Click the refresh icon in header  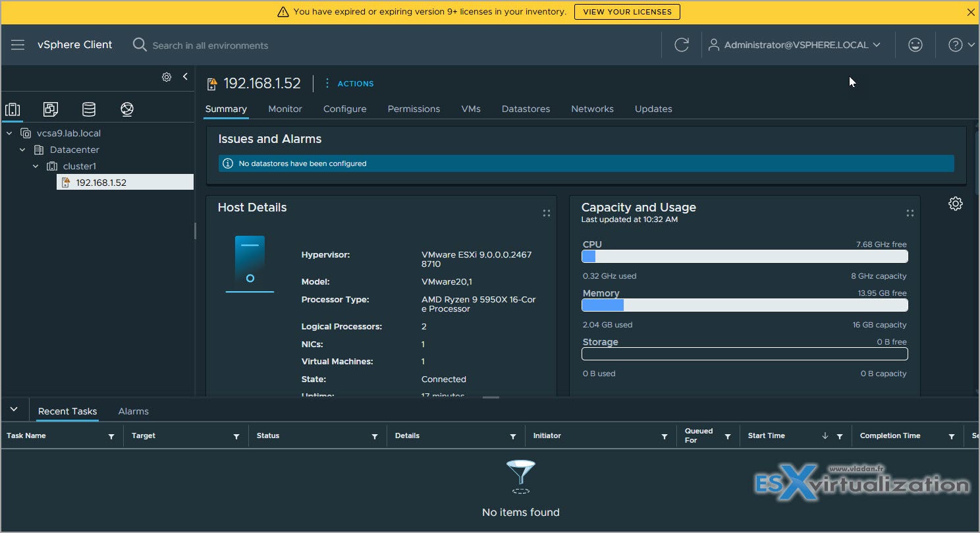coord(682,45)
